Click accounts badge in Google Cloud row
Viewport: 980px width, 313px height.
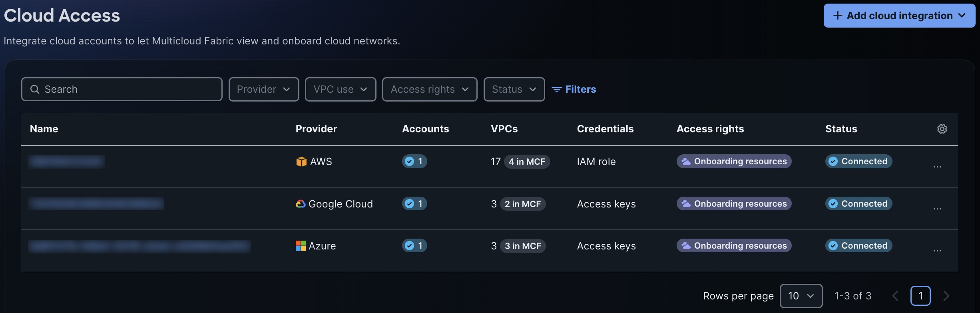(414, 203)
